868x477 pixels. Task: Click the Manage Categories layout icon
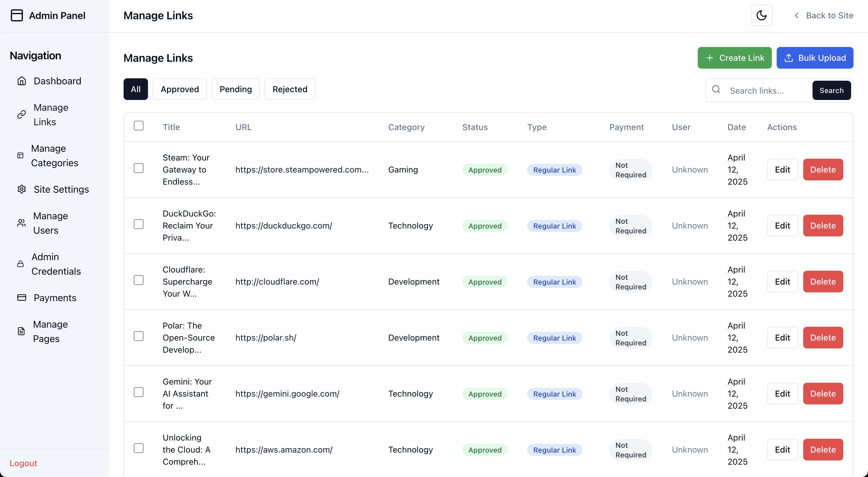coord(20,155)
